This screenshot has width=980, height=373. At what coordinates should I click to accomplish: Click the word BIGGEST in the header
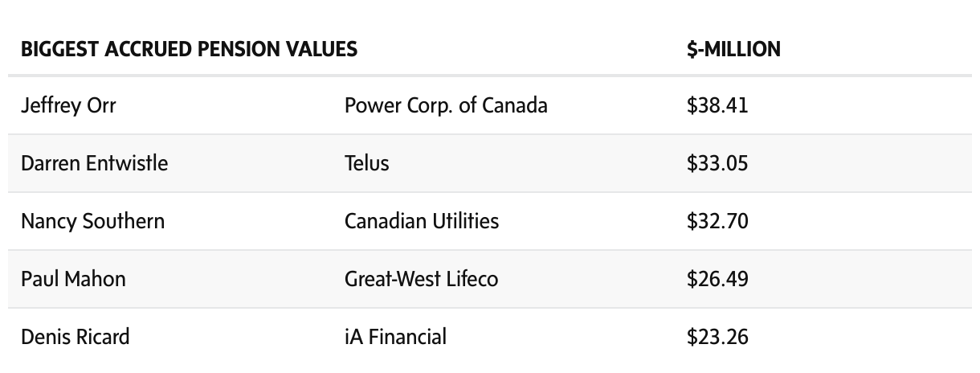(58, 49)
